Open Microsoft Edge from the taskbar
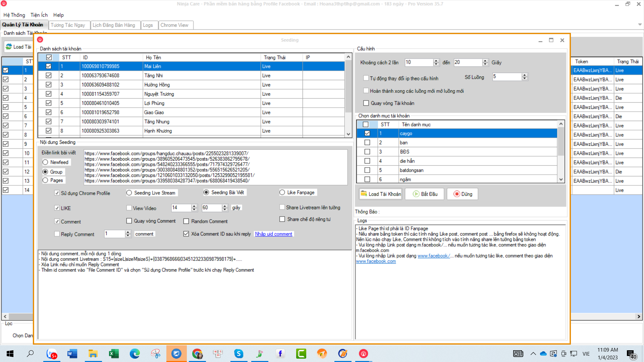 click(x=135, y=354)
